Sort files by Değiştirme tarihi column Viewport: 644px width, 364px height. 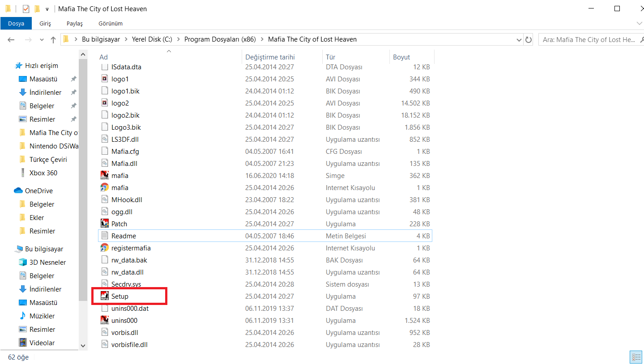click(x=270, y=57)
